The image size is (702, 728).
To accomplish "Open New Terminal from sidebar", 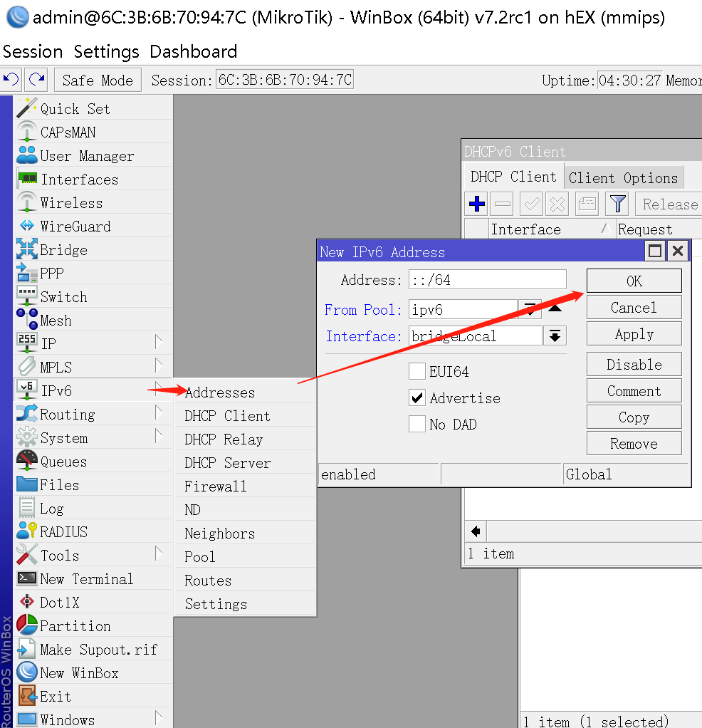I will [x=86, y=579].
